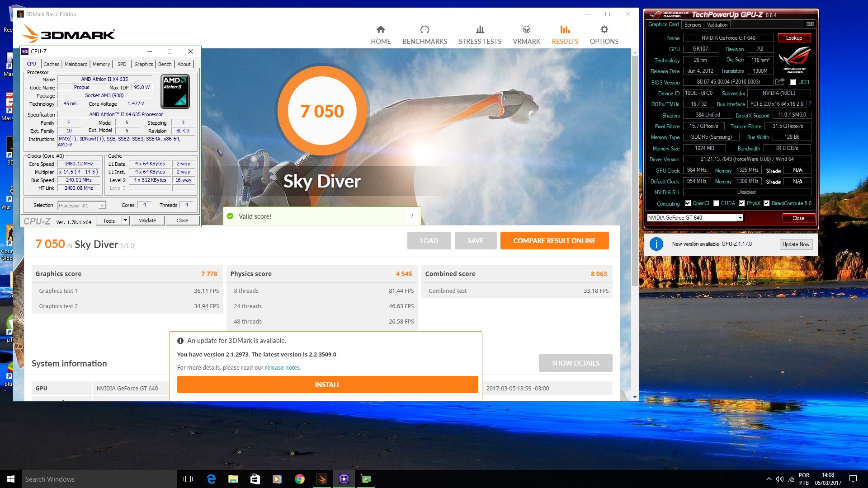Open File Explorer from the taskbar
This screenshot has height=488, width=868.
click(233, 479)
